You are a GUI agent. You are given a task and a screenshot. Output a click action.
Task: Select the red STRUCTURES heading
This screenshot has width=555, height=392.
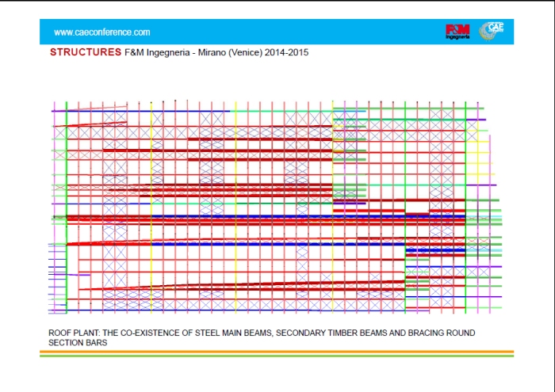[x=85, y=52]
